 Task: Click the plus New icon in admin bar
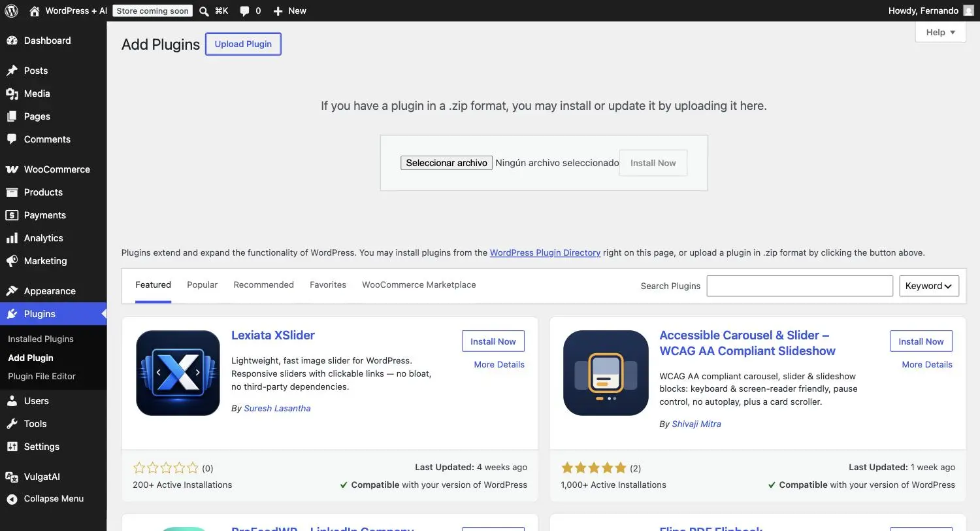278,11
